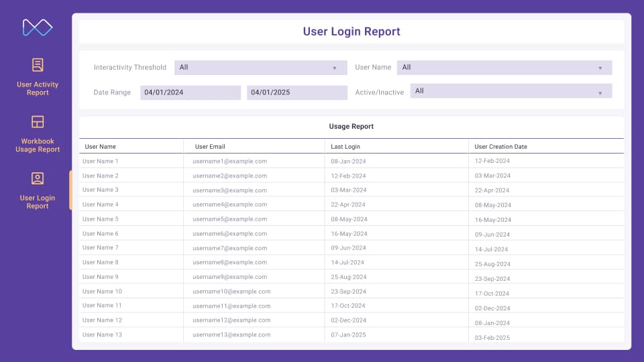Image resolution: width=644 pixels, height=362 pixels.
Task: Click email username7@example.com
Action: pyautogui.click(x=229, y=248)
